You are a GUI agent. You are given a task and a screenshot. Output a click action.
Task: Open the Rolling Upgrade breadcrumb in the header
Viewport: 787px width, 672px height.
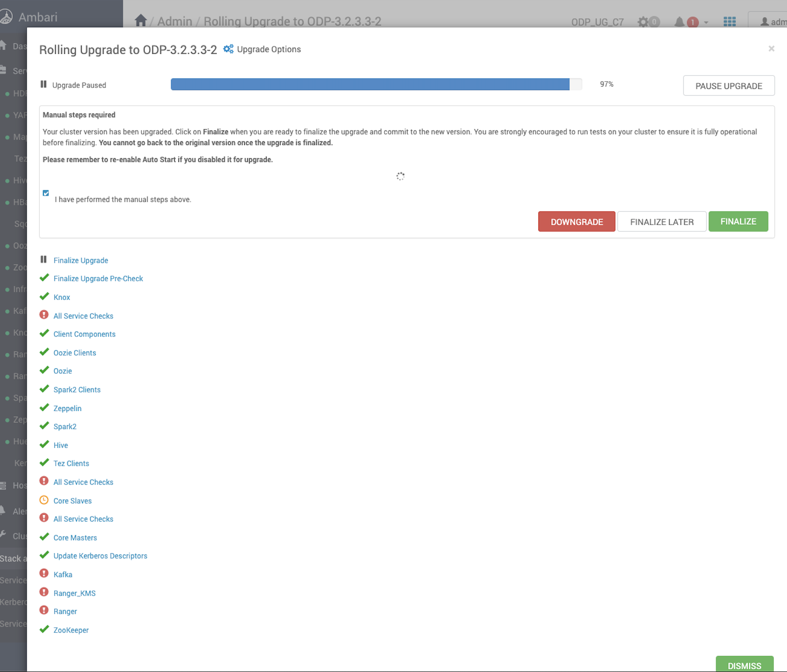click(x=292, y=21)
